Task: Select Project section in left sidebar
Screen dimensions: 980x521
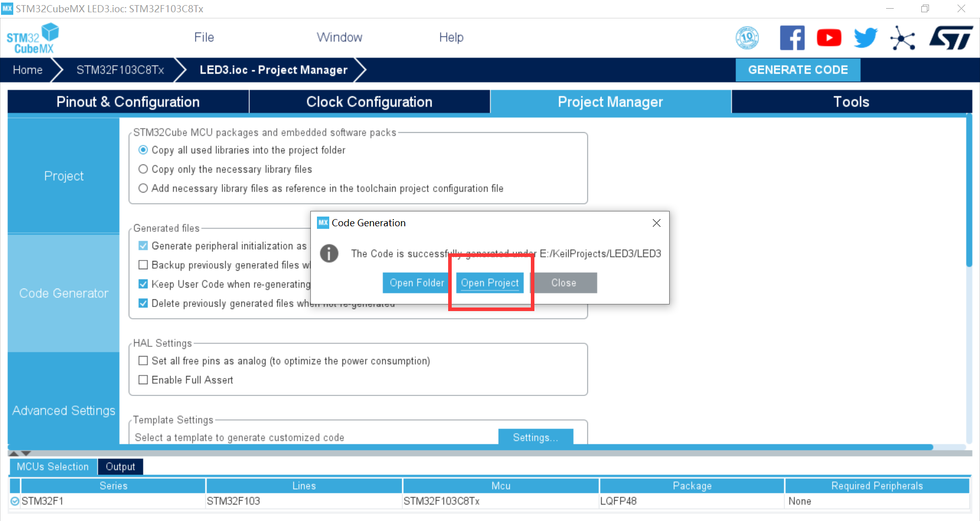Action: tap(64, 176)
